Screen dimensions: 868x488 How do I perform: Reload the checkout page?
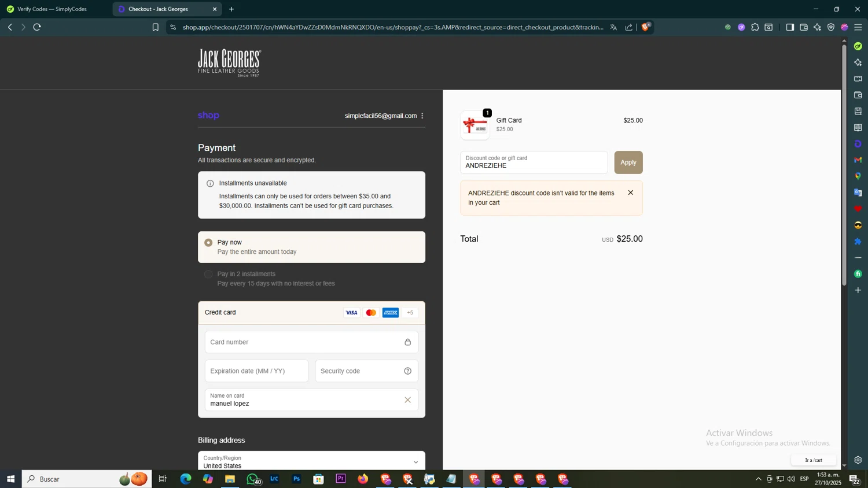37,27
